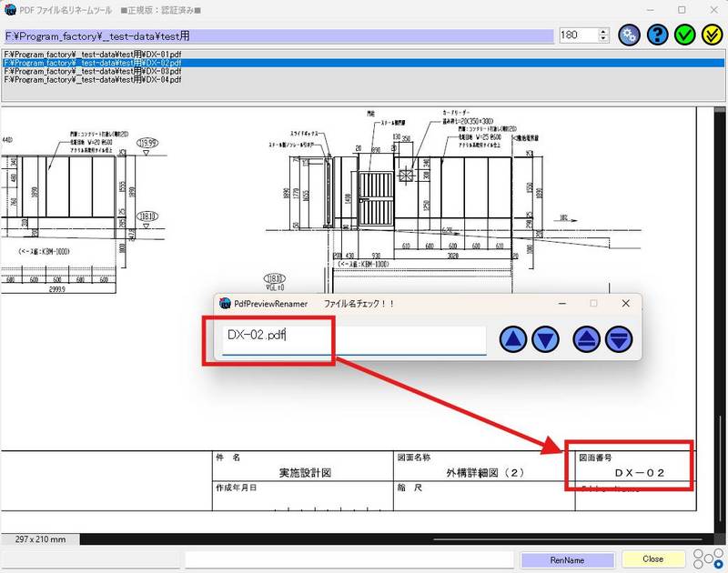The height and width of the screenshot is (573, 728).
Task: Select DX-01.pdf in the file list
Action: pos(363,55)
